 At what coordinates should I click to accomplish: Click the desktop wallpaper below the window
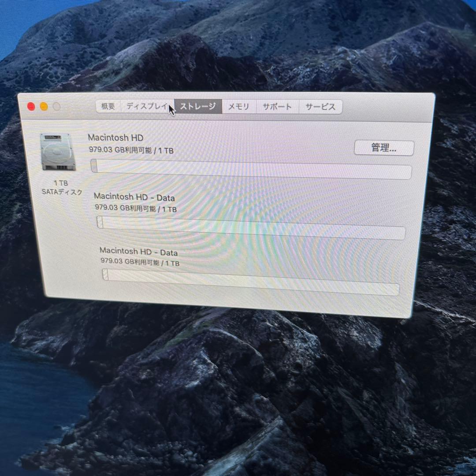pyautogui.click(x=238, y=388)
